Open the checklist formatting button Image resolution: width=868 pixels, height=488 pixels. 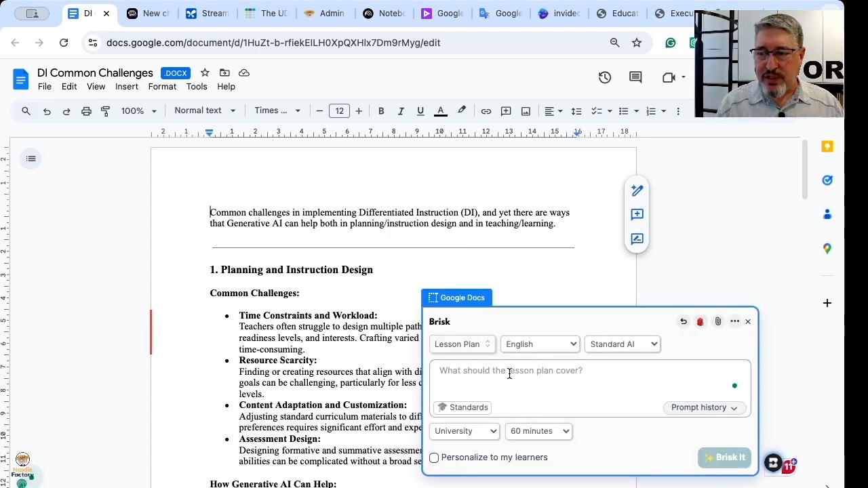click(x=597, y=111)
